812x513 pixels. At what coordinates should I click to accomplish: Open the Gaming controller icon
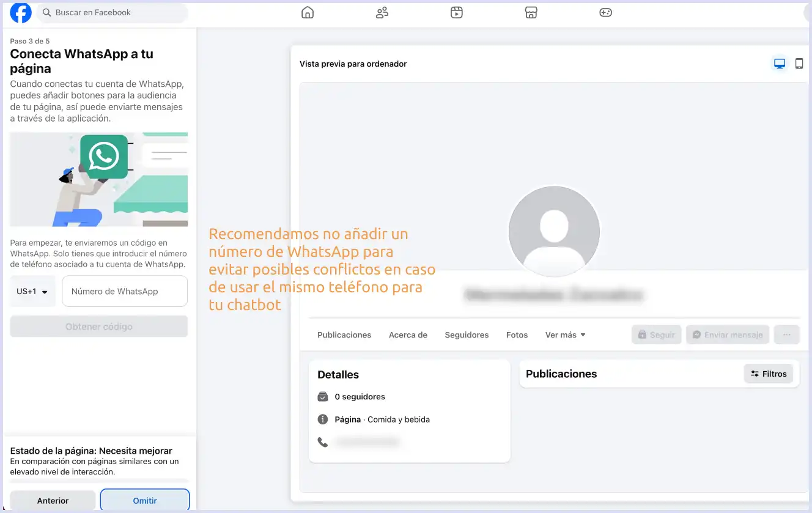coord(605,12)
